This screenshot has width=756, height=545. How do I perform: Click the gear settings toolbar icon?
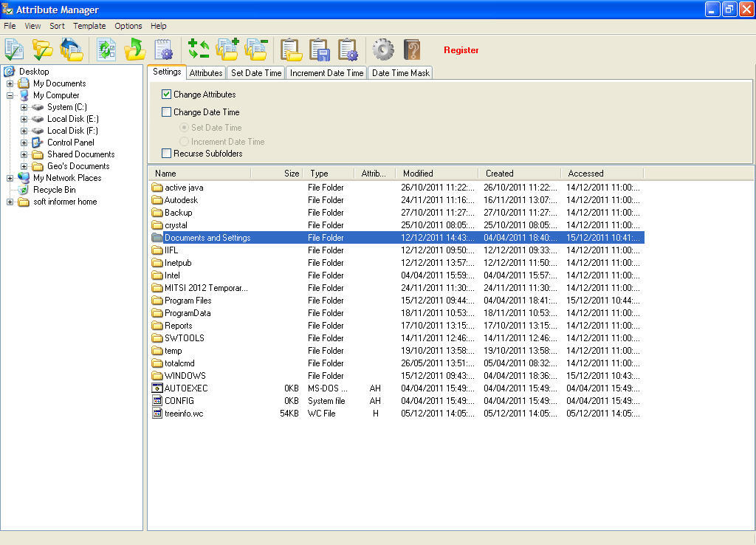(382, 49)
